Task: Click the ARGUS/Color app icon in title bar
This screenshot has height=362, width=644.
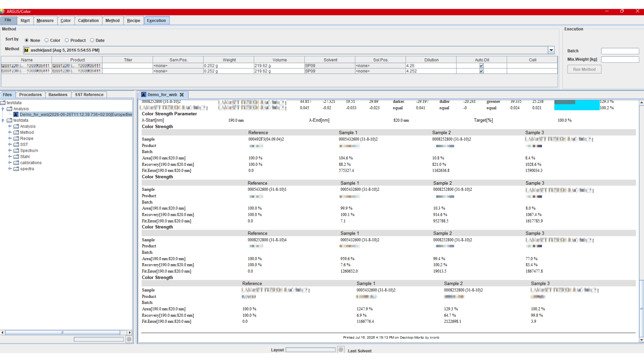Action: [2, 11]
